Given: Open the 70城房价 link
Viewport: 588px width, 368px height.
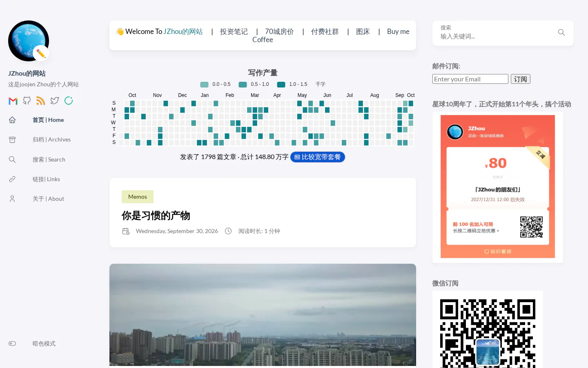Looking at the screenshot, I should click(x=279, y=31).
